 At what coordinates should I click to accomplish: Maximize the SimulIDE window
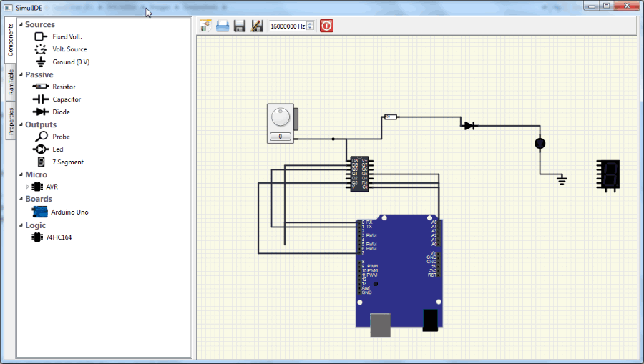607,6
